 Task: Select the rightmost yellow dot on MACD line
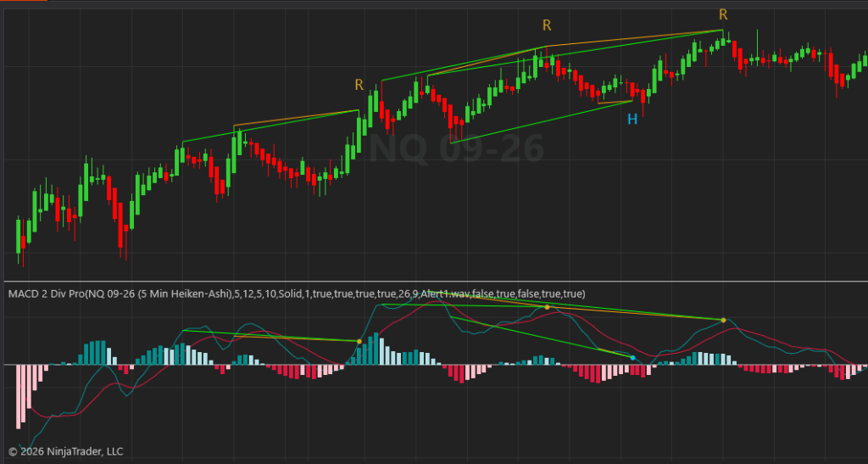point(724,320)
